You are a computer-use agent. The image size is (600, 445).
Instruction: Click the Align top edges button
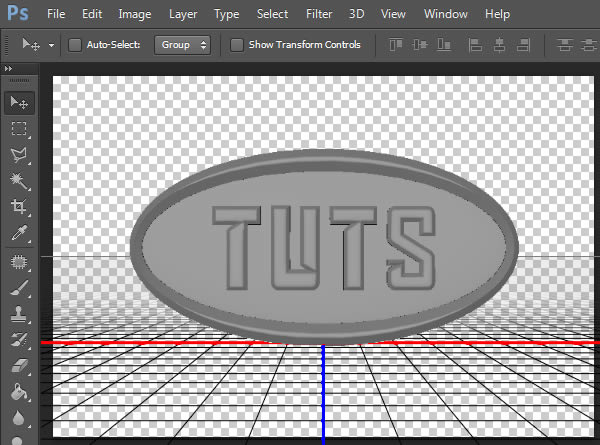(396, 45)
